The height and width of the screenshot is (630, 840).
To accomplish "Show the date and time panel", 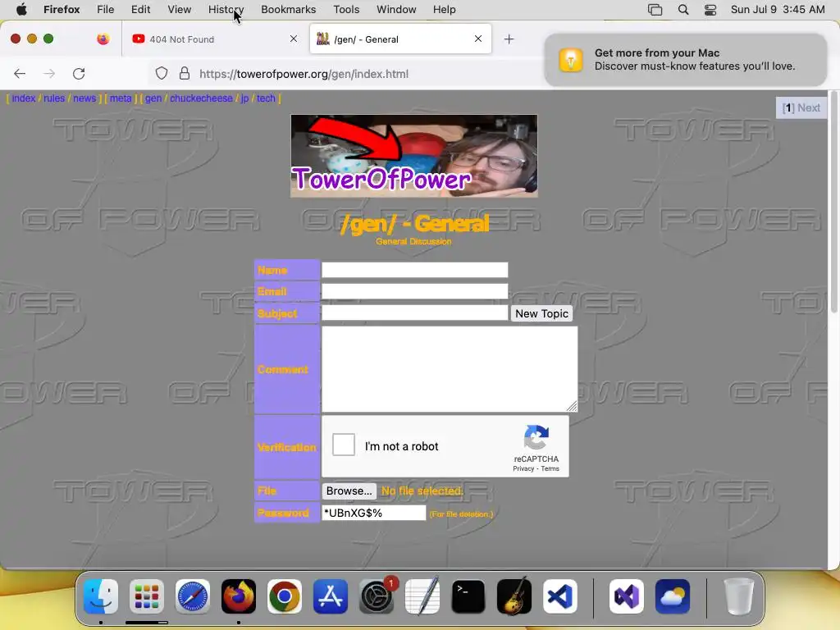I will 778,10.
